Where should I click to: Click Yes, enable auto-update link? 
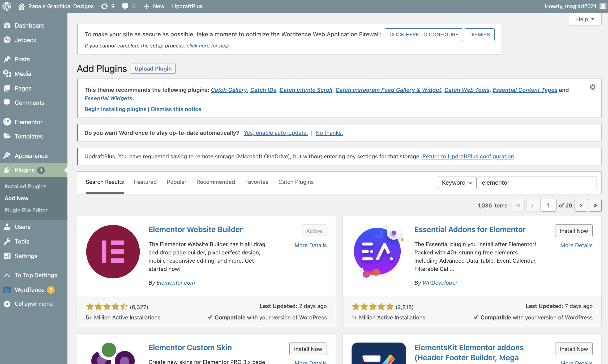point(276,133)
